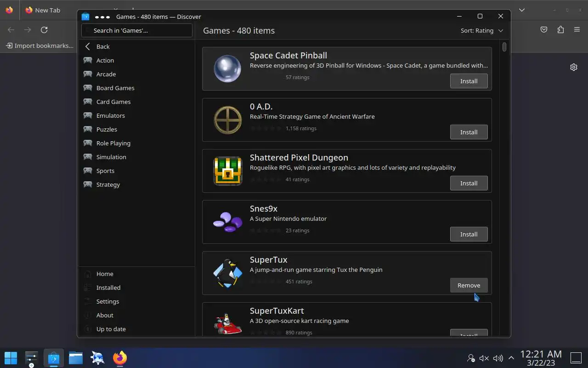This screenshot has width=588, height=368.
Task: Click the Shattered Pixel Dungeon chest icon
Action: [227, 171]
